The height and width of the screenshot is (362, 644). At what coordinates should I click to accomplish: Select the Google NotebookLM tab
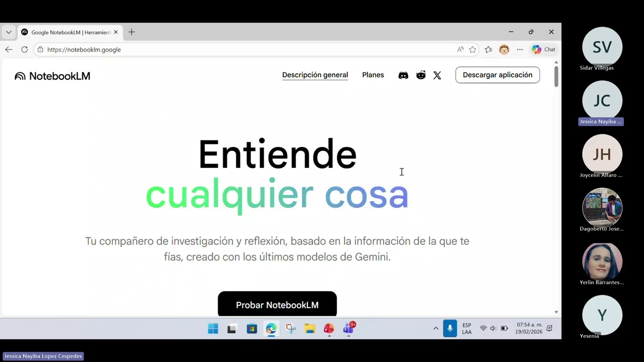pos(69,32)
